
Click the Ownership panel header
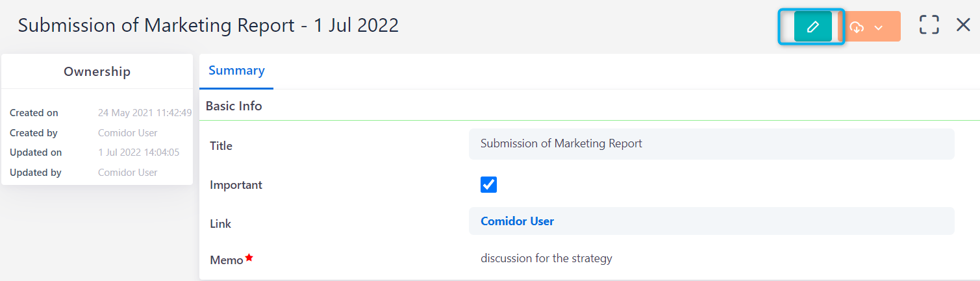[97, 71]
